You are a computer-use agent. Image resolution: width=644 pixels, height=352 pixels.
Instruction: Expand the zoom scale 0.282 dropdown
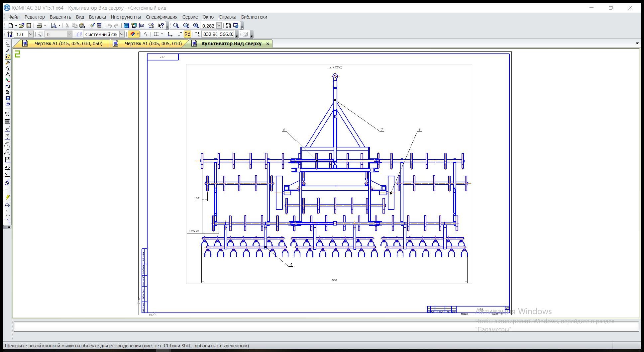(x=219, y=26)
